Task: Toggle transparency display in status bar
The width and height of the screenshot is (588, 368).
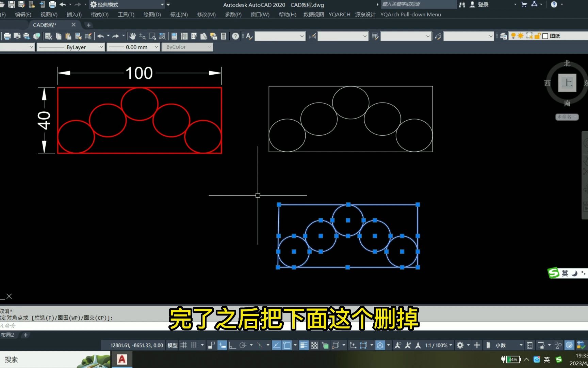Action: click(314, 345)
